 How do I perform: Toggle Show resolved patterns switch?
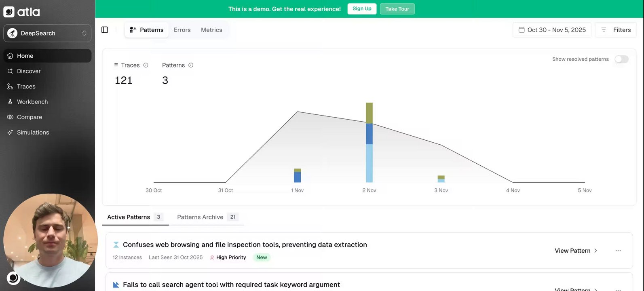click(x=621, y=59)
